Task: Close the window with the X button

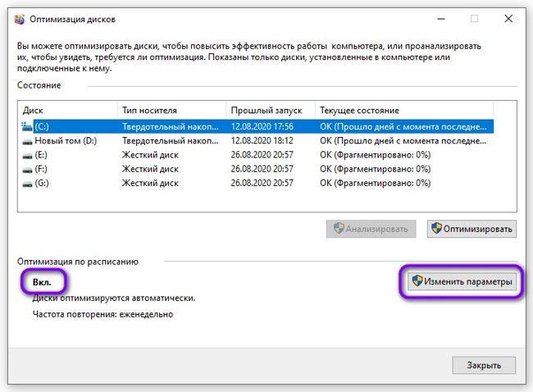Action: tap(508, 19)
